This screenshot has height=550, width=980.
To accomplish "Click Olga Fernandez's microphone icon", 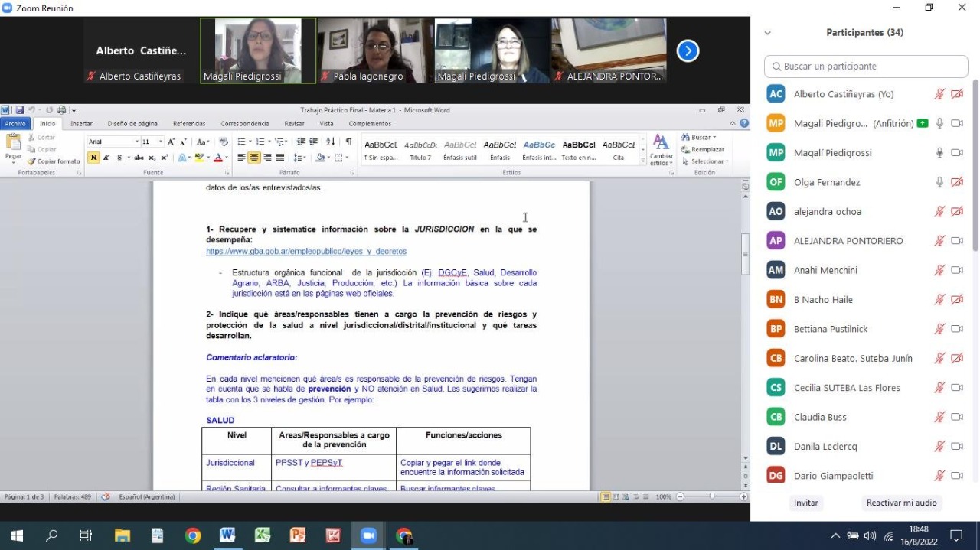I will point(939,182).
